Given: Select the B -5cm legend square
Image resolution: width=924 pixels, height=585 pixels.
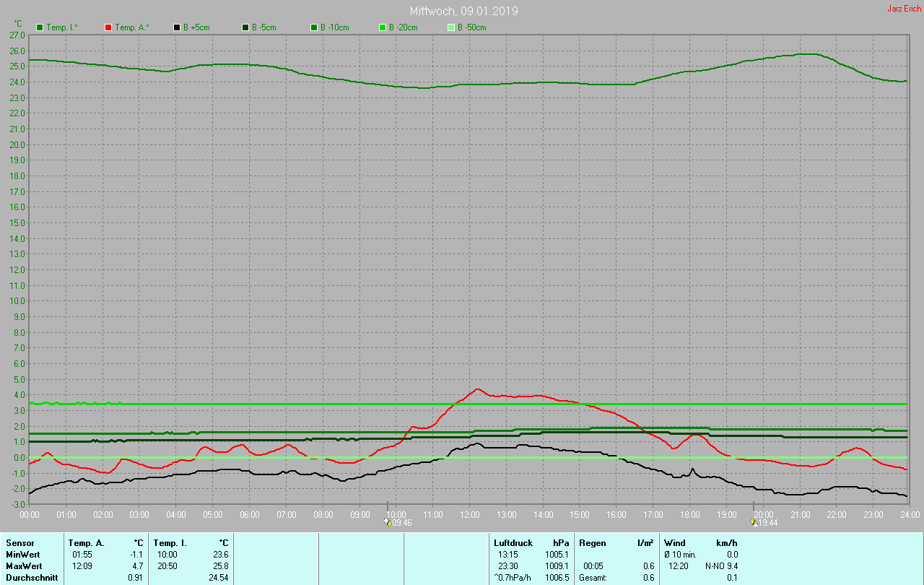Looking at the screenshot, I should tap(245, 27).
